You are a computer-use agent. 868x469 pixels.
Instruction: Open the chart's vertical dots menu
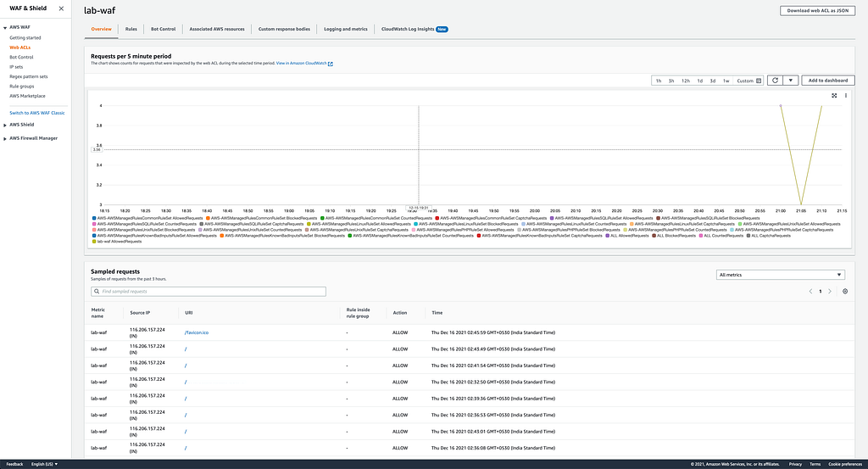(x=845, y=96)
